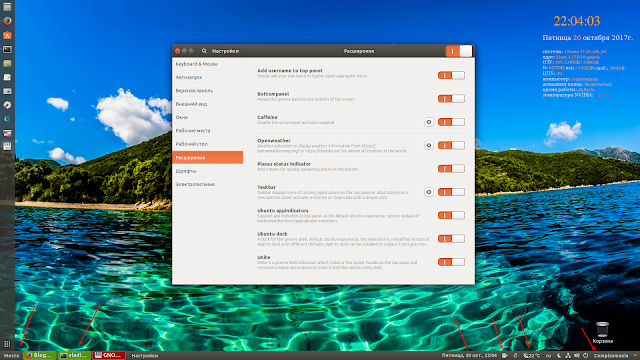Viewport: 640px width, 360px height.
Task: Open the weather indicator showing 22 °C
Action: [532, 356]
